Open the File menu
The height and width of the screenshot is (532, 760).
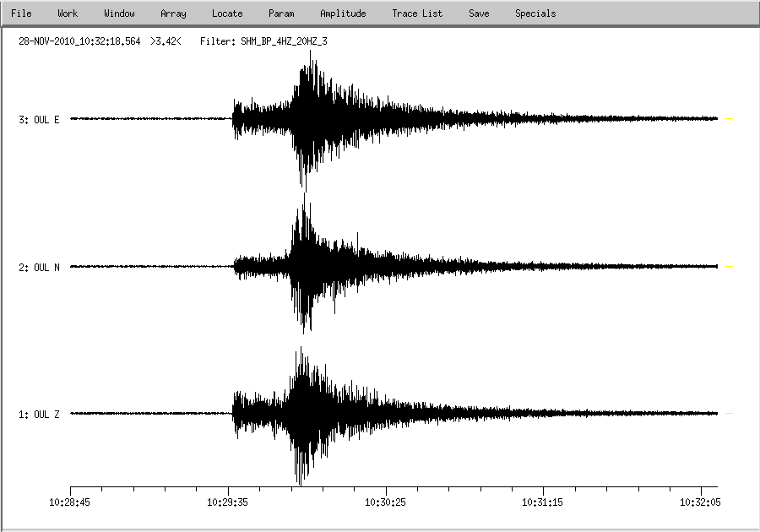click(x=21, y=14)
